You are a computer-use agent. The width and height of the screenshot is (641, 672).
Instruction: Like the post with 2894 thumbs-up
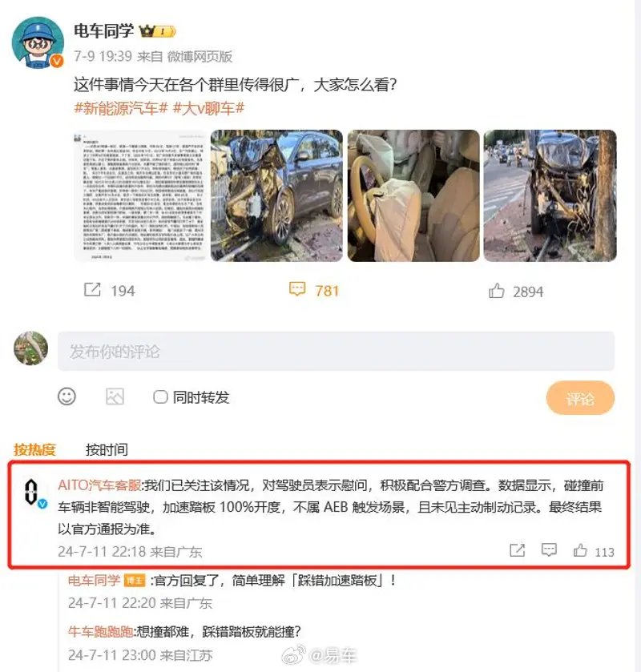[497, 291]
